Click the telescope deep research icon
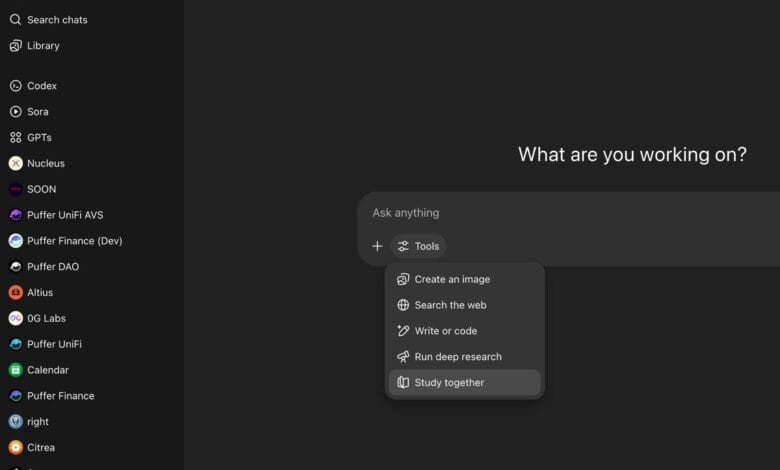780x470 pixels. point(403,357)
